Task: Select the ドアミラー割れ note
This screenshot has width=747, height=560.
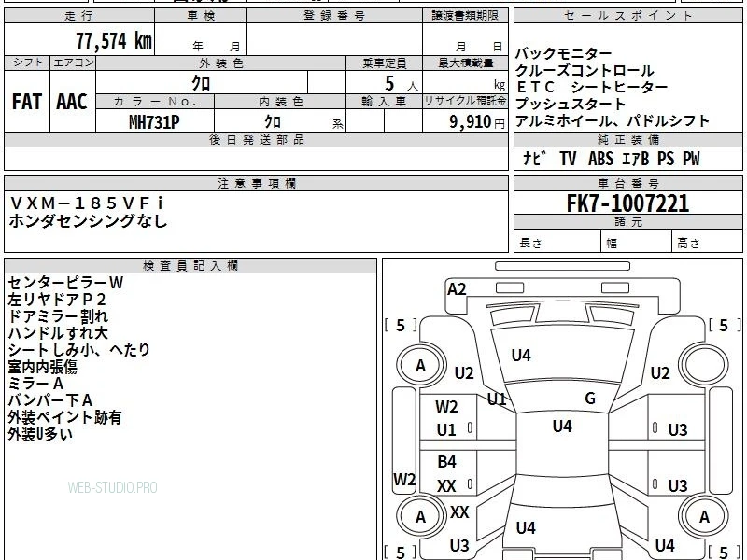Action: [58, 316]
